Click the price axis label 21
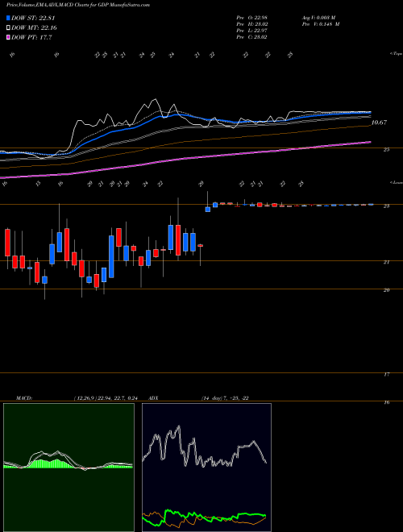 tap(386, 262)
